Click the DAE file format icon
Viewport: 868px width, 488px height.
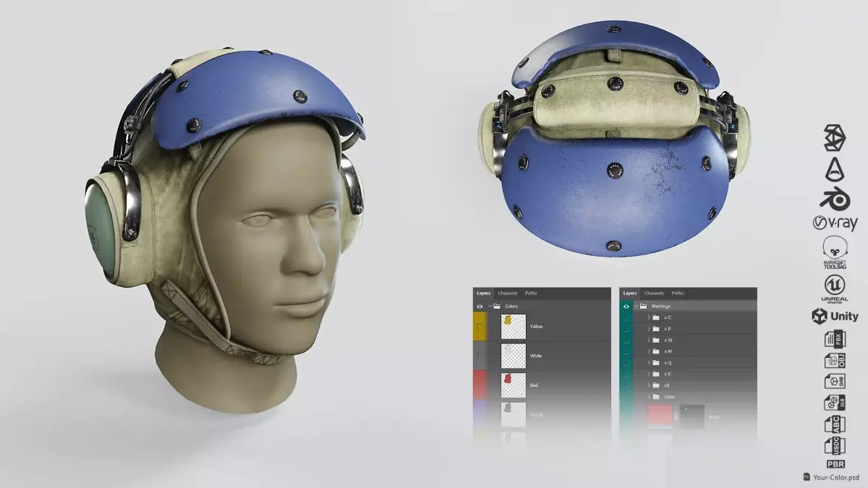(x=835, y=381)
